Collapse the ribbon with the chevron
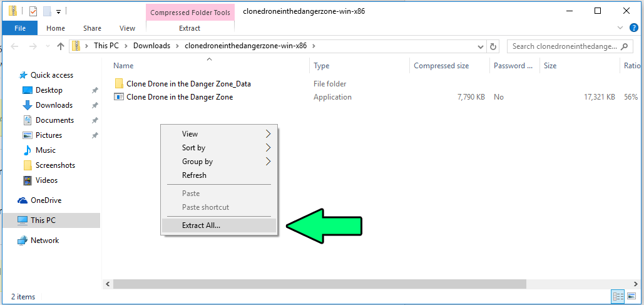644x305 pixels. pyautogui.click(x=621, y=28)
